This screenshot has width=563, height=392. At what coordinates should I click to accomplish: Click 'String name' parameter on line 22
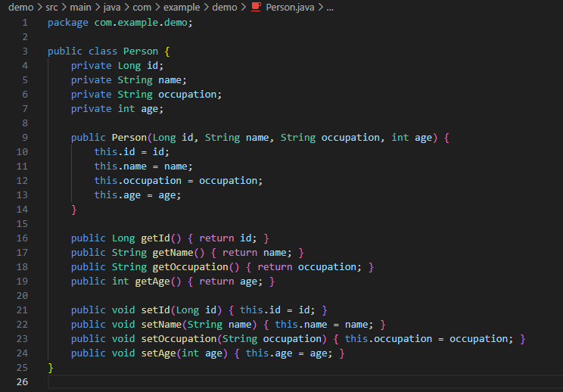tap(219, 324)
